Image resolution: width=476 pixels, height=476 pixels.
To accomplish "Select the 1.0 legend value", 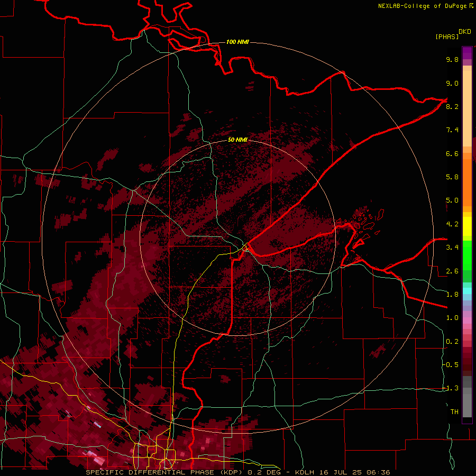I will coord(452,318).
